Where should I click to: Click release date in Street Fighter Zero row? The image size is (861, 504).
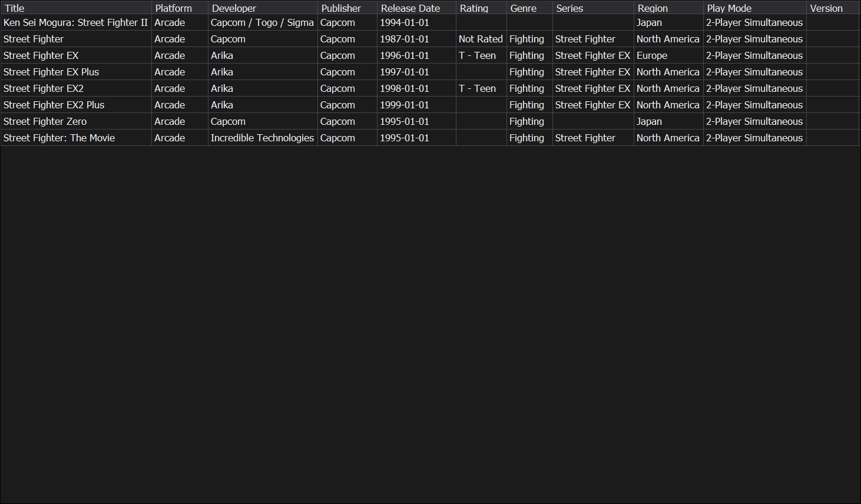(x=416, y=121)
